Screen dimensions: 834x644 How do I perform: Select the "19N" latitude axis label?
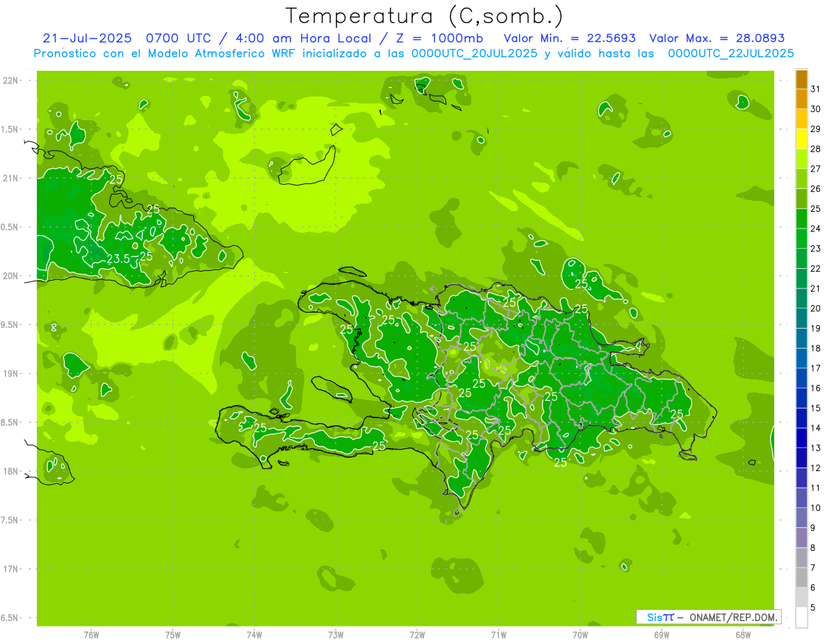point(10,374)
